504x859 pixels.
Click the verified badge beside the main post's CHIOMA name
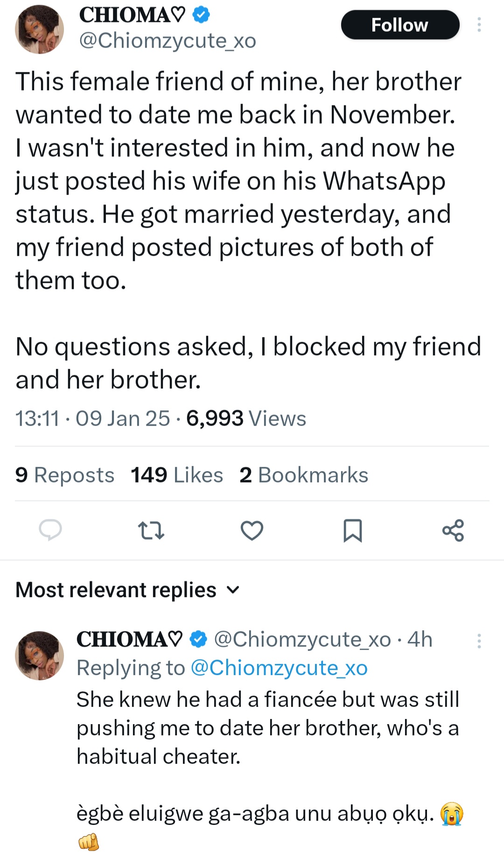tap(201, 15)
